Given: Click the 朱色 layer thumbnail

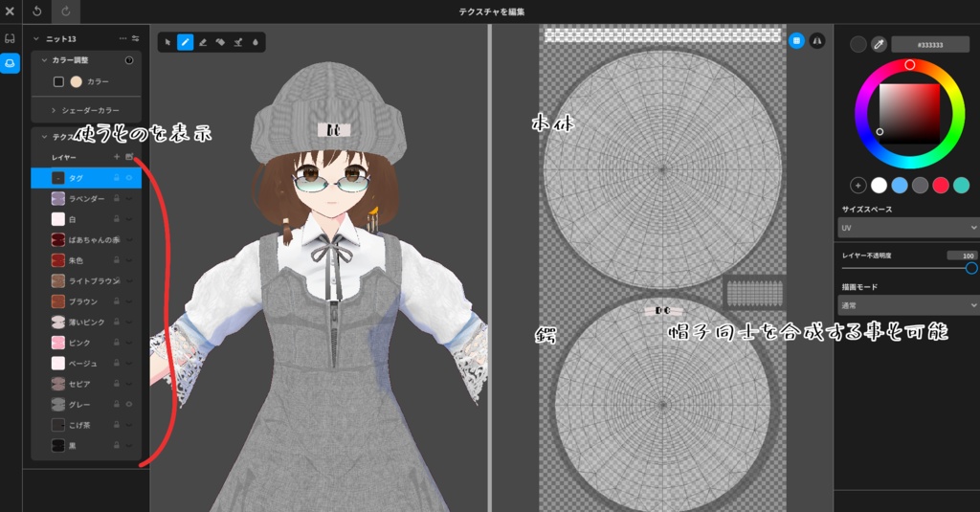Looking at the screenshot, I should (x=58, y=260).
